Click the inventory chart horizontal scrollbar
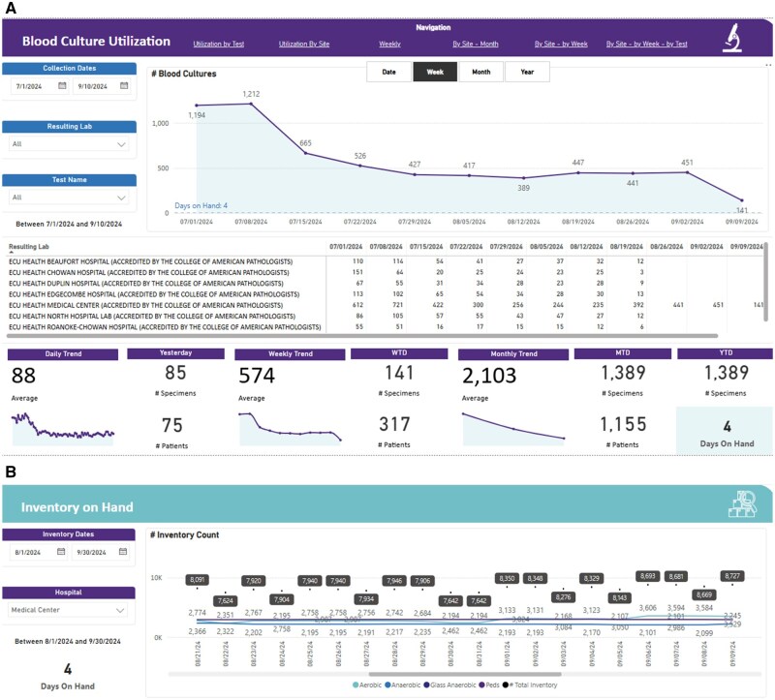Image resolution: width=775 pixels, height=700 pixels. 465,674
